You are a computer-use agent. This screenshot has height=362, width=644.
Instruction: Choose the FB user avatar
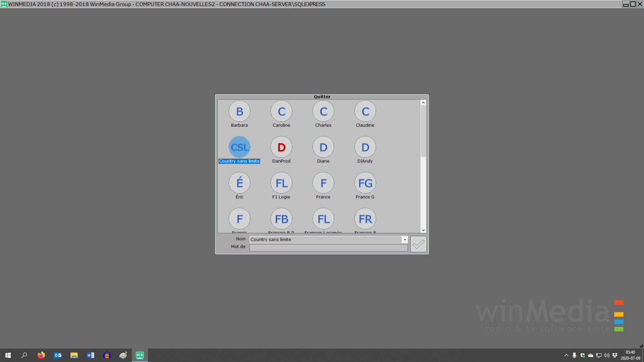[x=281, y=219]
